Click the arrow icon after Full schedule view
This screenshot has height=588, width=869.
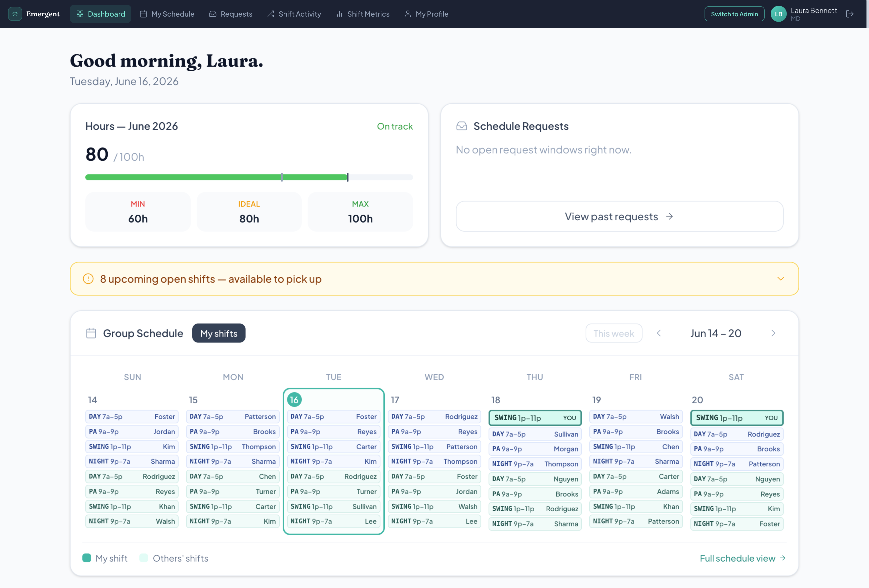click(783, 558)
